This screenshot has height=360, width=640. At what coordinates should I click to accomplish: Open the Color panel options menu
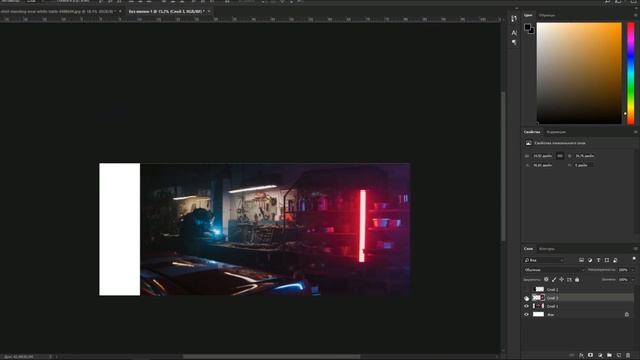pos(636,15)
